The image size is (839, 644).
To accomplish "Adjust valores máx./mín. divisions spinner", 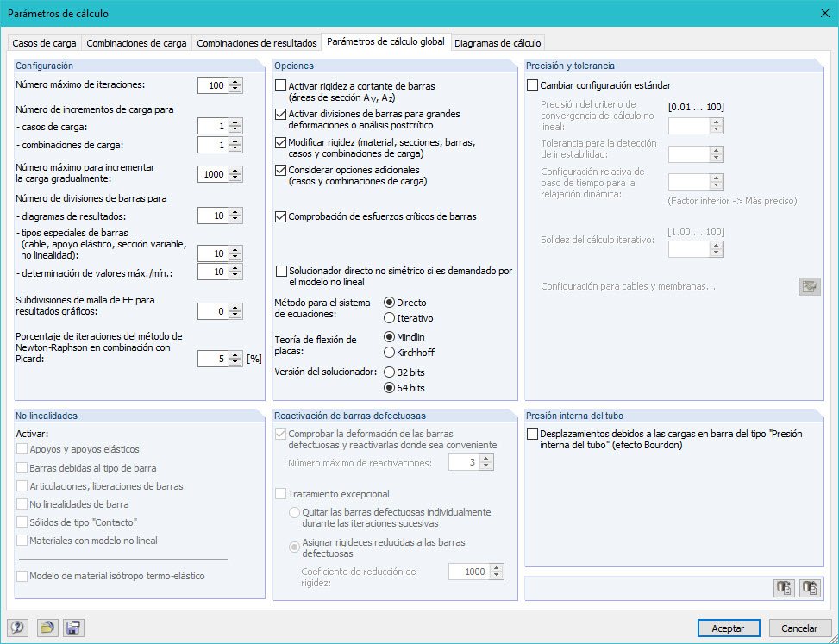I will click(235, 272).
